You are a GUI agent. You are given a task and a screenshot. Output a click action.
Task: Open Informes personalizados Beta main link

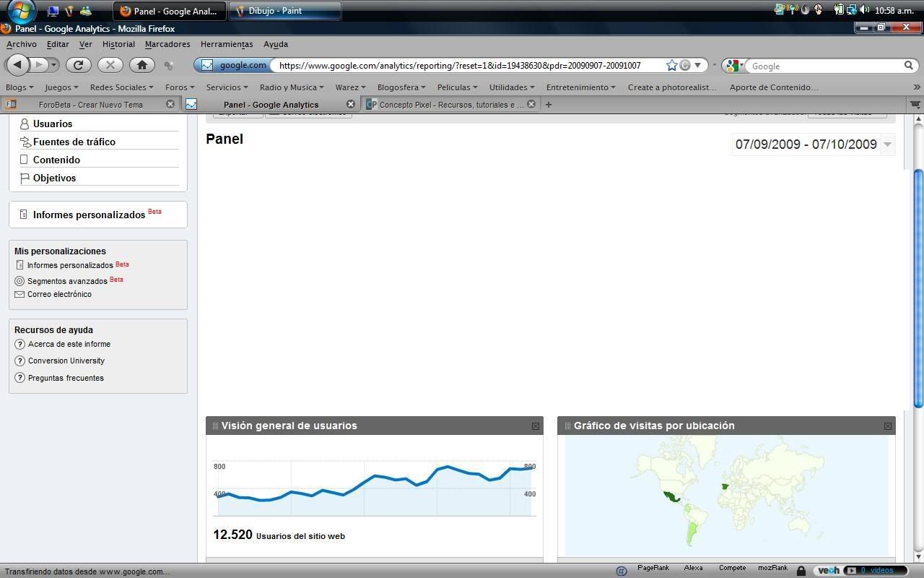[x=89, y=215]
